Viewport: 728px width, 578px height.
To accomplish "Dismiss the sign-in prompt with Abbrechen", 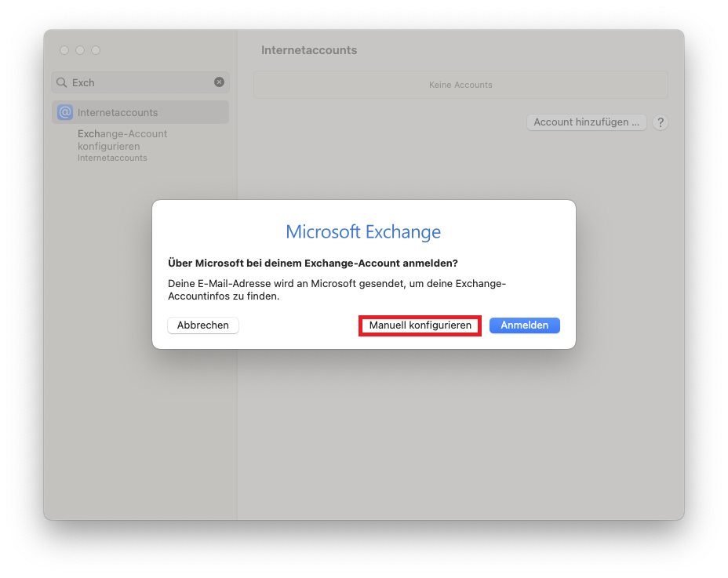I will point(202,325).
